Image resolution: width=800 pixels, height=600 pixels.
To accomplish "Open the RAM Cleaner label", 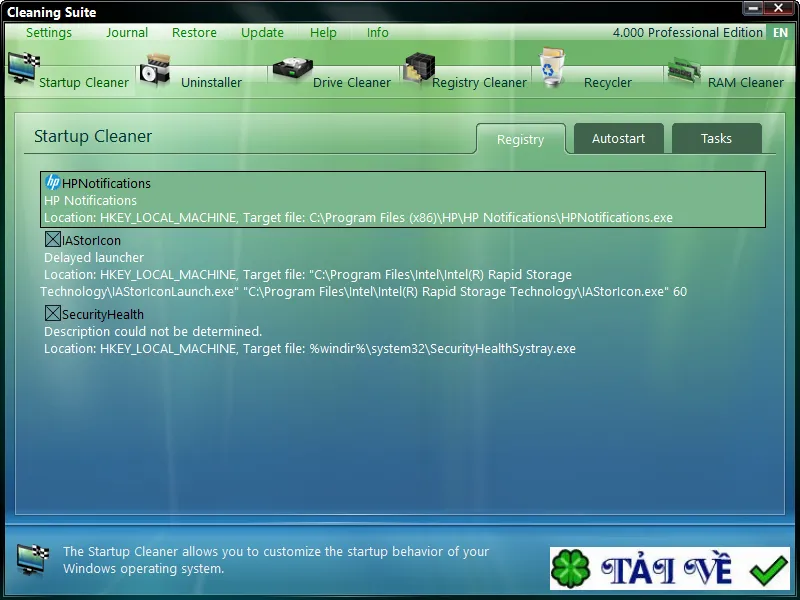I will 746,83.
